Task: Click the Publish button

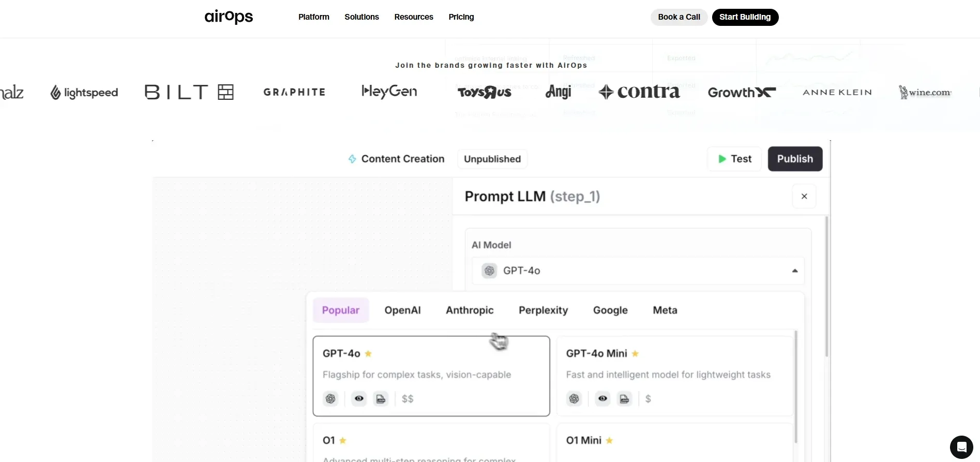Action: click(x=795, y=159)
